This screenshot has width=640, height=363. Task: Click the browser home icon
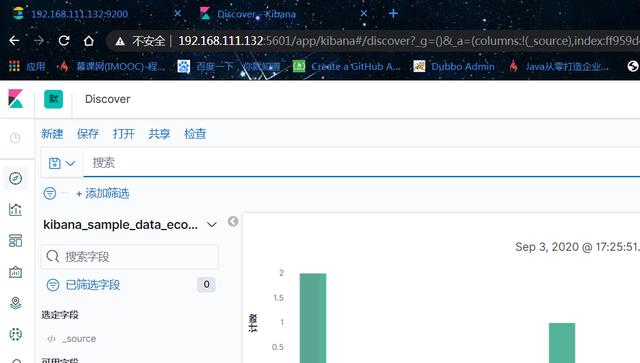89,41
